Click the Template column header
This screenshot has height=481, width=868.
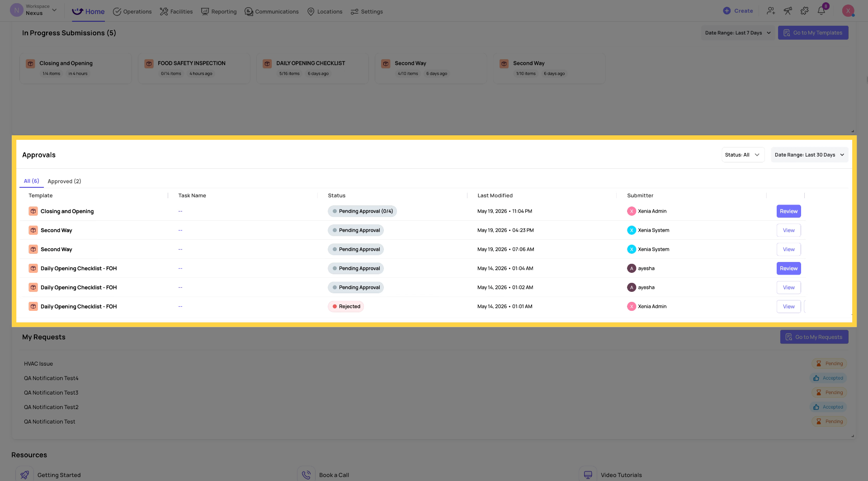coord(40,195)
